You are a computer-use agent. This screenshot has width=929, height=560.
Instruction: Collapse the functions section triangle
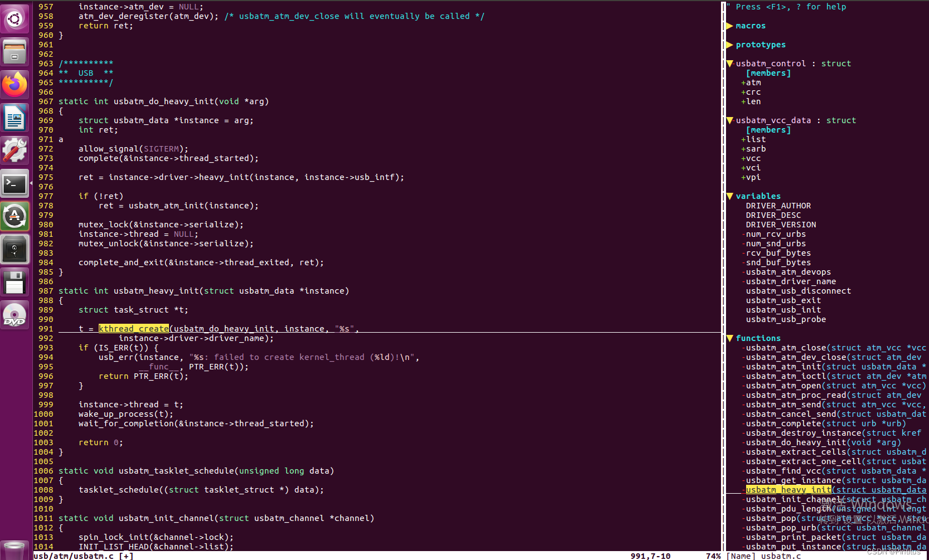point(730,338)
